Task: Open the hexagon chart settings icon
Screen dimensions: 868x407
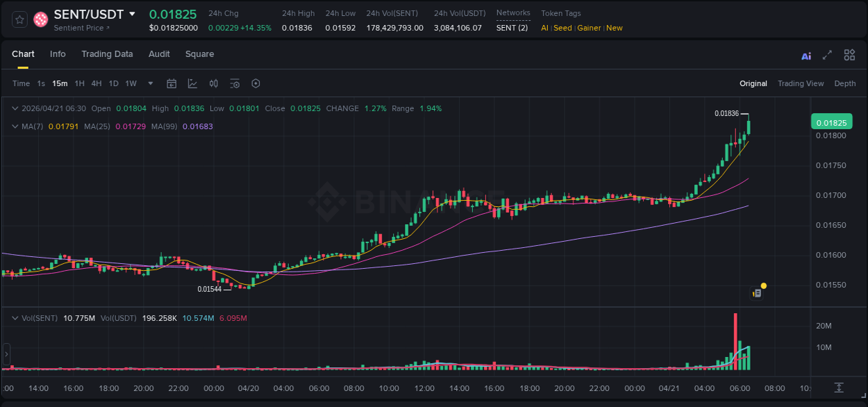Action: (x=256, y=83)
